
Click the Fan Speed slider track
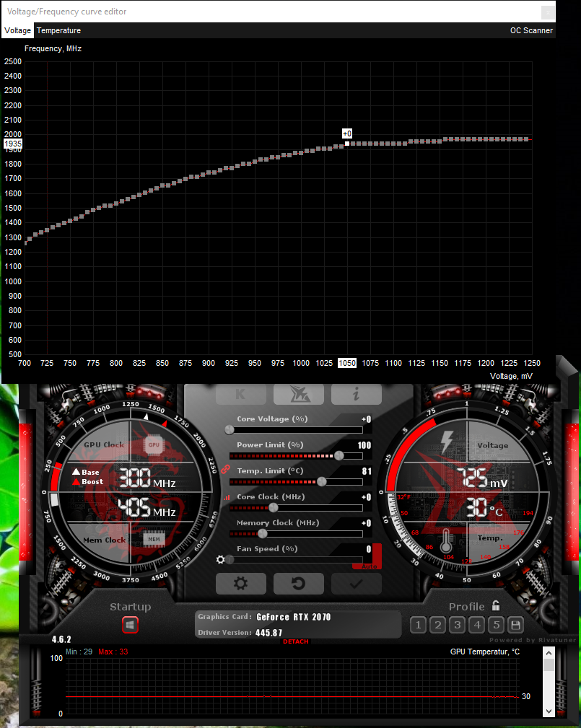[297, 560]
